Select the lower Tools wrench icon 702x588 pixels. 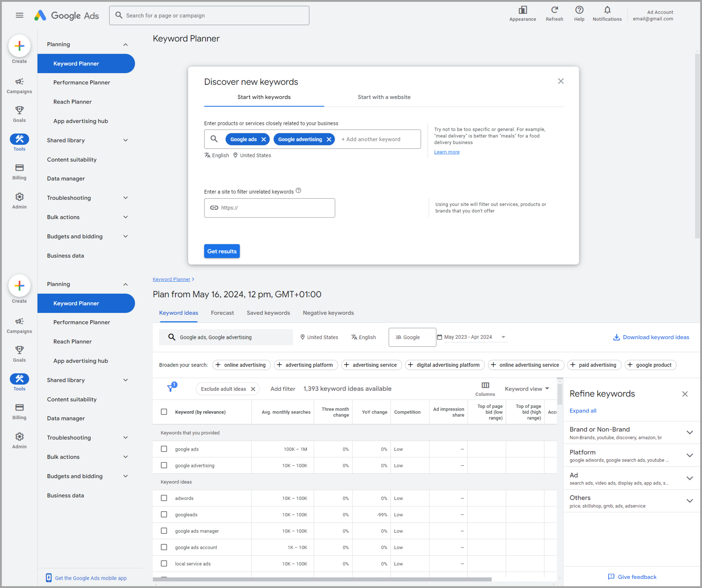[19, 379]
